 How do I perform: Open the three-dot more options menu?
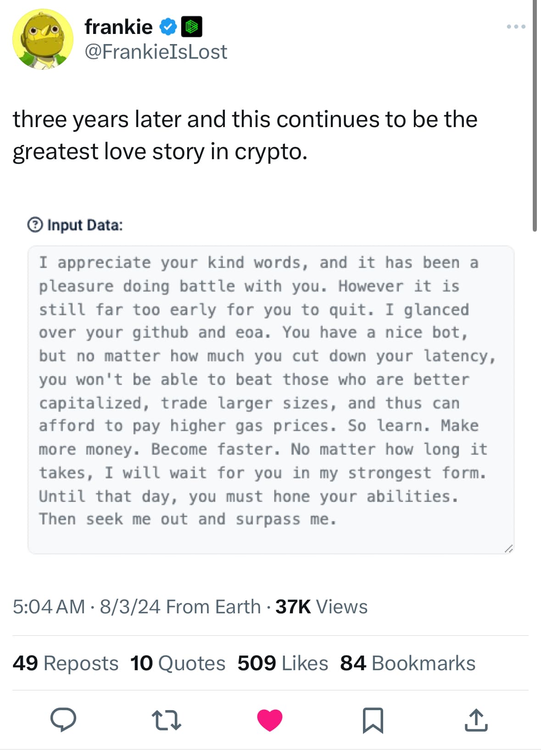516,27
